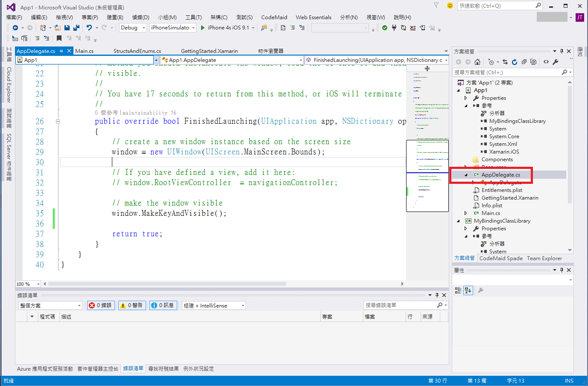Click the editor horizontal scrollbar thumb
Image resolution: width=588 pixels, height=386 pixels.
tap(167, 284)
